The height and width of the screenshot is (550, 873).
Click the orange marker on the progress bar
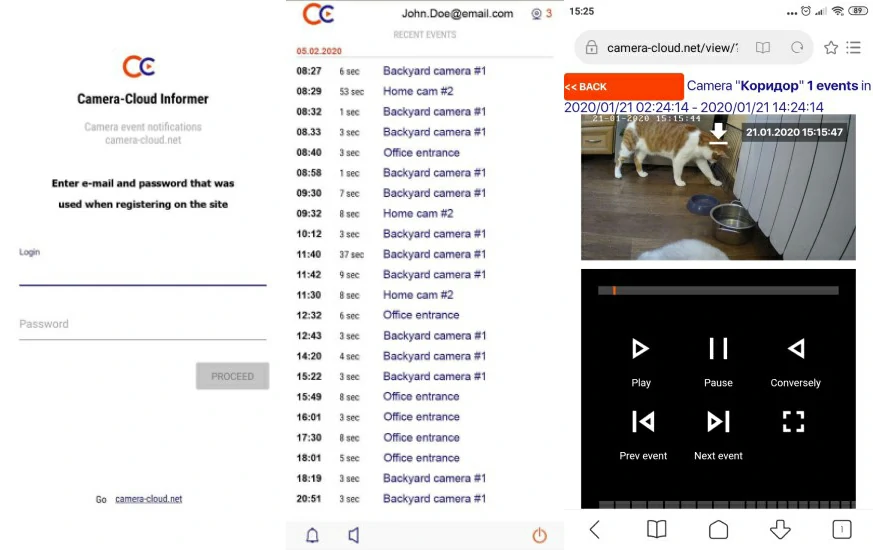click(614, 291)
